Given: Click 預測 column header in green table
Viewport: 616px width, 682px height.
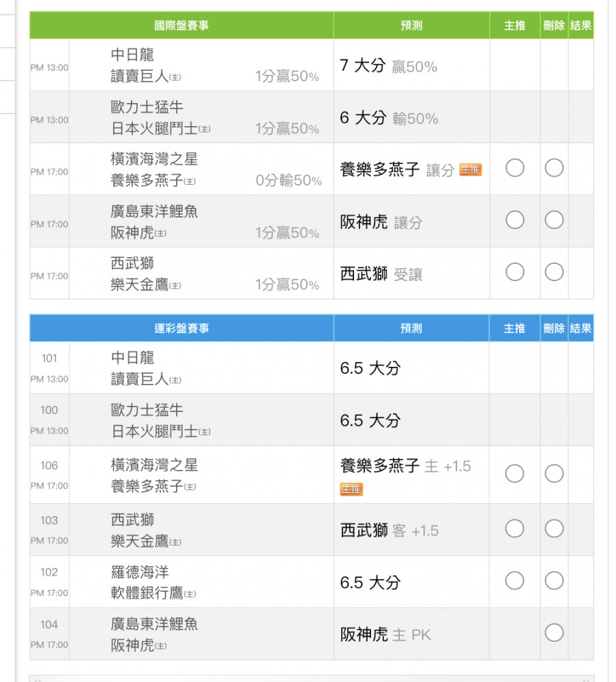Looking at the screenshot, I should [411, 25].
